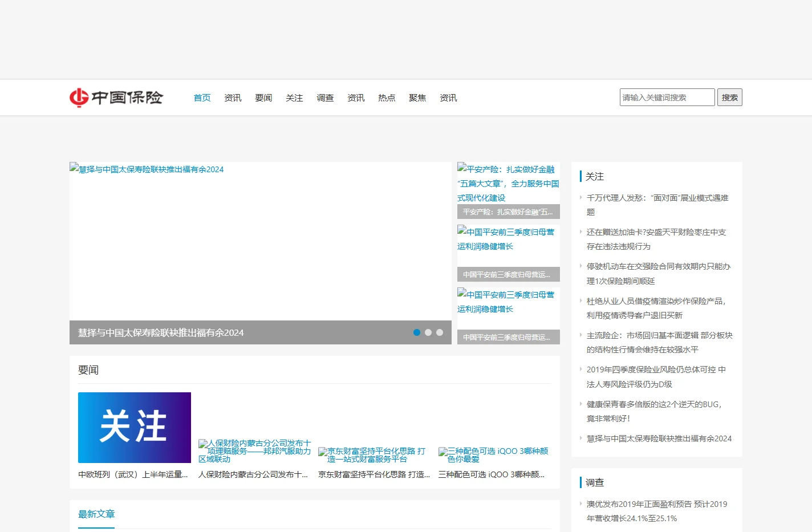Open 停驶机动车在交强险合同有效期内 article

point(659,274)
